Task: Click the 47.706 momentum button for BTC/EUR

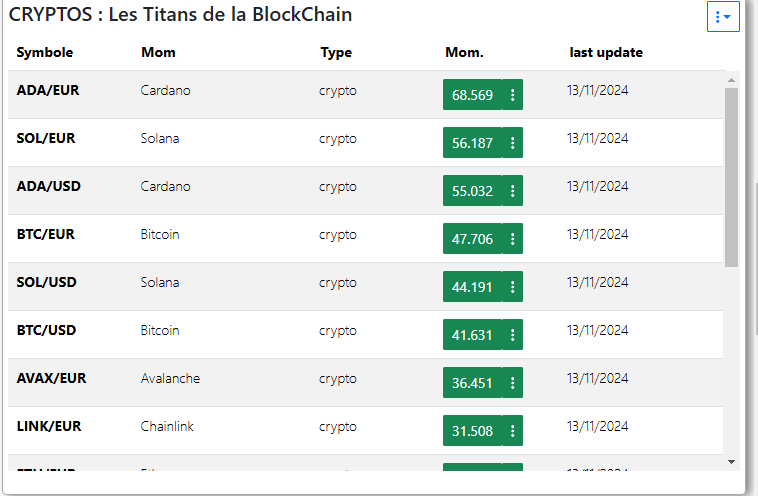Action: tap(472, 239)
